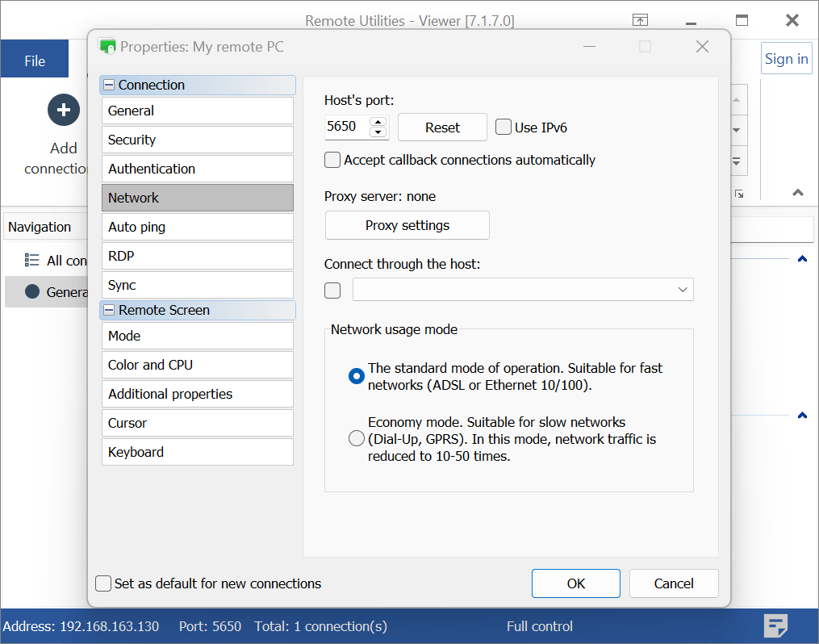
Task: Click the Properties dialog host icon
Action: (107, 47)
